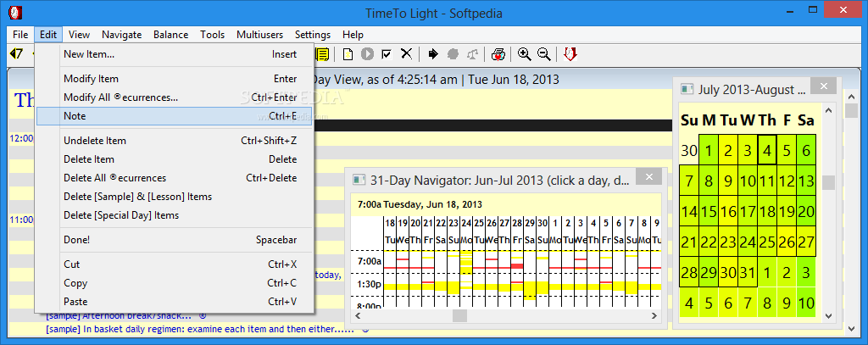
Task: Close the 31-Day Navigator panel
Action: click(x=648, y=177)
